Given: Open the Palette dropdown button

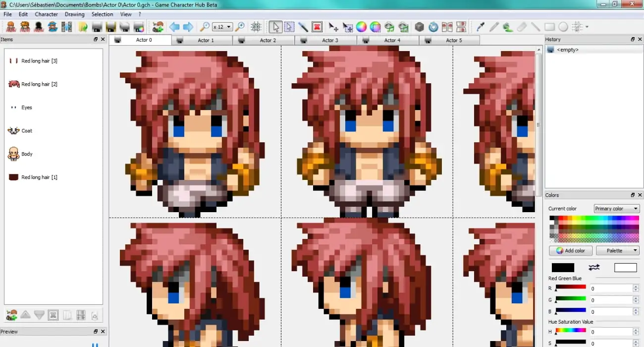Looking at the screenshot, I should [618, 250].
